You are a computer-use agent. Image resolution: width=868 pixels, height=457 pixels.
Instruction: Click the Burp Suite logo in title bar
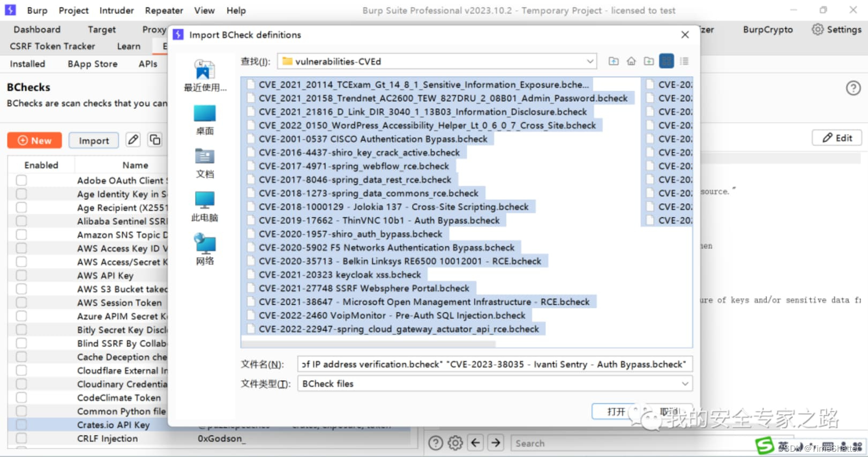10,10
